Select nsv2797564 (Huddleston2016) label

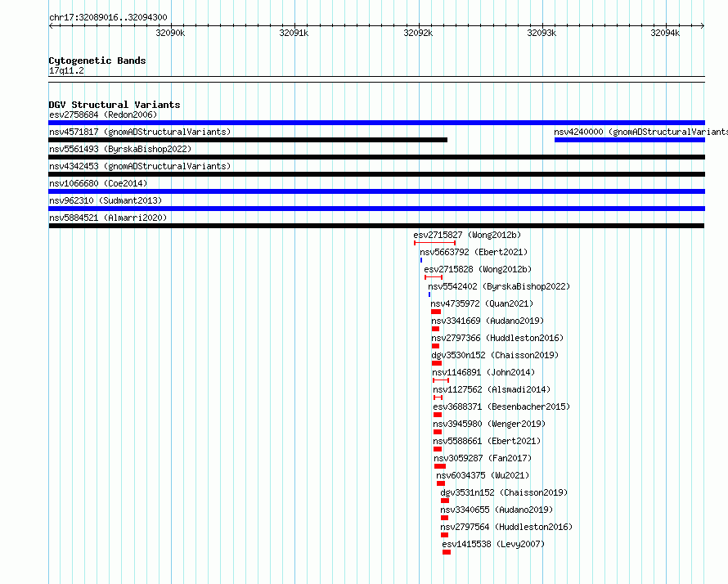506,527
